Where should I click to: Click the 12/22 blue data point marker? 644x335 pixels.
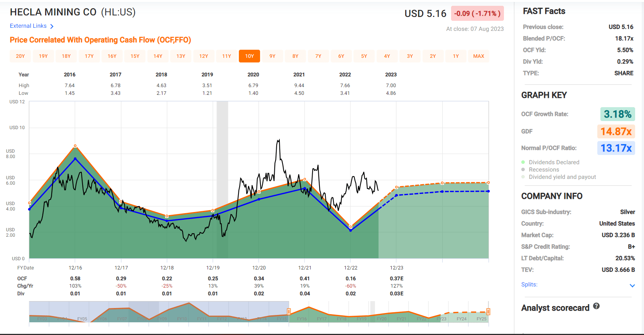[350, 230]
